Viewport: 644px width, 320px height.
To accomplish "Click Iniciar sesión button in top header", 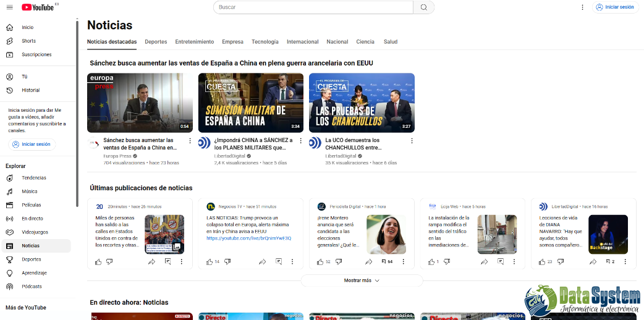I will tap(615, 7).
